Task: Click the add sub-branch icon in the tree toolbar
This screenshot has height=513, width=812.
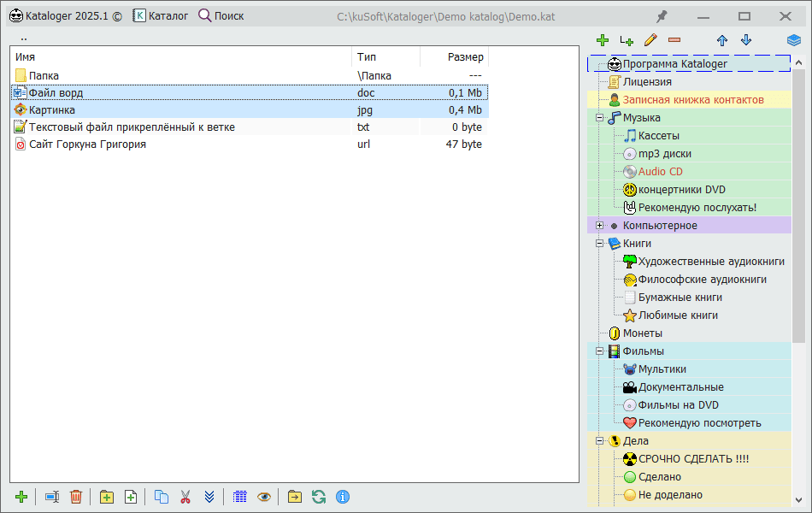Action: [x=627, y=40]
